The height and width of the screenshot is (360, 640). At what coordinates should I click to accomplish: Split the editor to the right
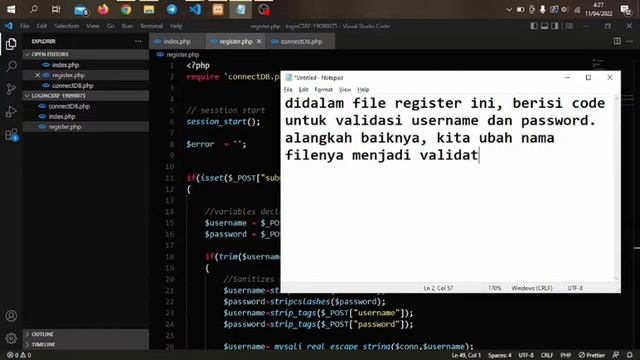tap(617, 41)
